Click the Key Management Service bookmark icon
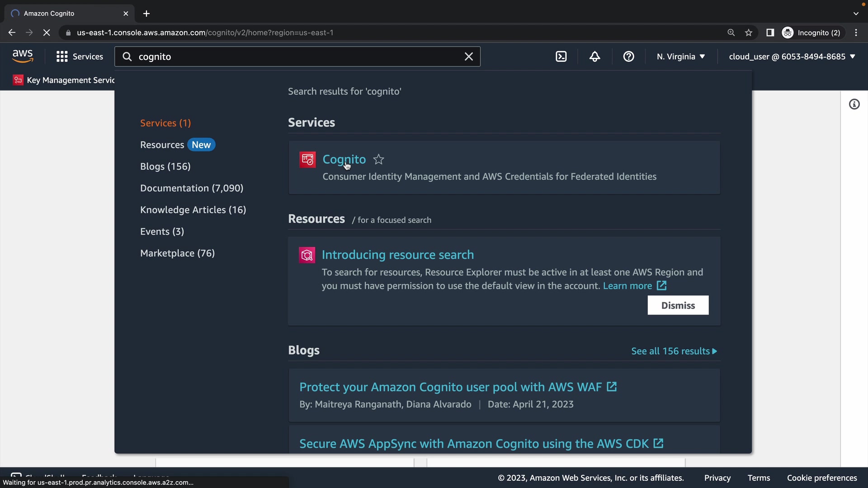Screen dimensions: 868x488 pyautogui.click(x=18, y=80)
